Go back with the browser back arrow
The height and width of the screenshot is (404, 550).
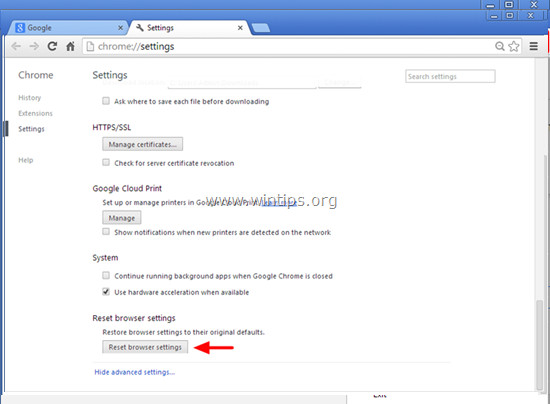16,46
